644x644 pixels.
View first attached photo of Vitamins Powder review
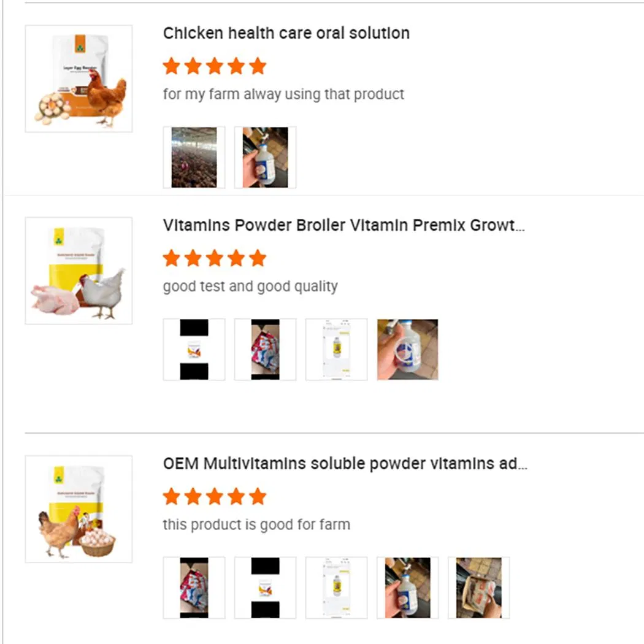194,349
